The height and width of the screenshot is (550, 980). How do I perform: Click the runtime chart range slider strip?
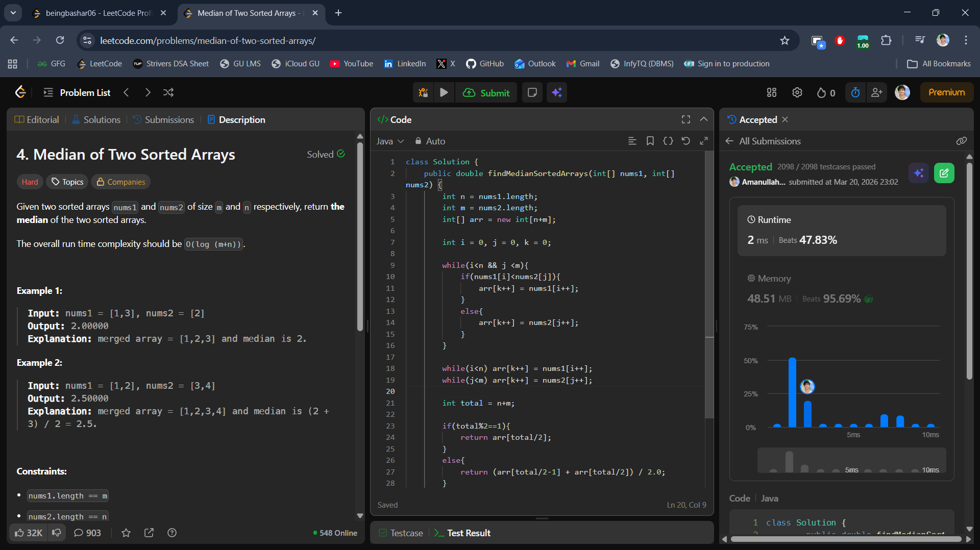pos(851,461)
